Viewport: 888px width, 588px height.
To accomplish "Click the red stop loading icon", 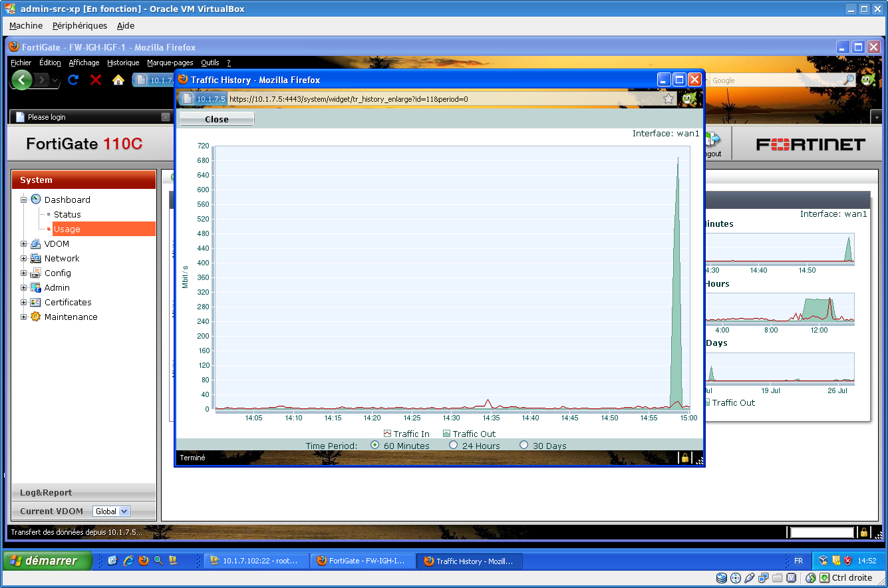I will pos(96,80).
